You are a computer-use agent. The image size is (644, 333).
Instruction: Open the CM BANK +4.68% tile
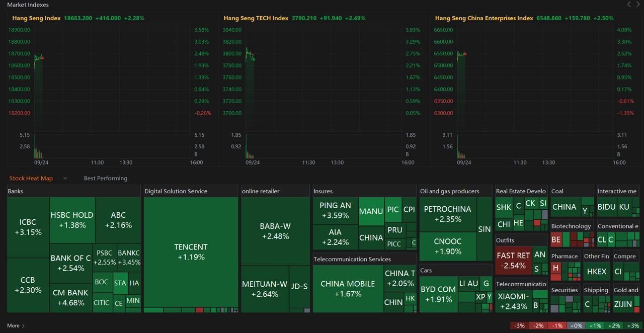tap(71, 298)
